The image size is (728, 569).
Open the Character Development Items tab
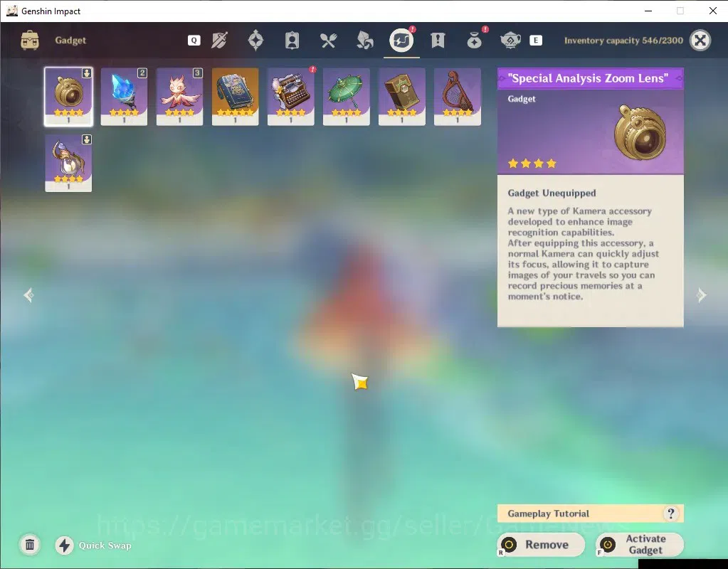click(x=292, y=41)
